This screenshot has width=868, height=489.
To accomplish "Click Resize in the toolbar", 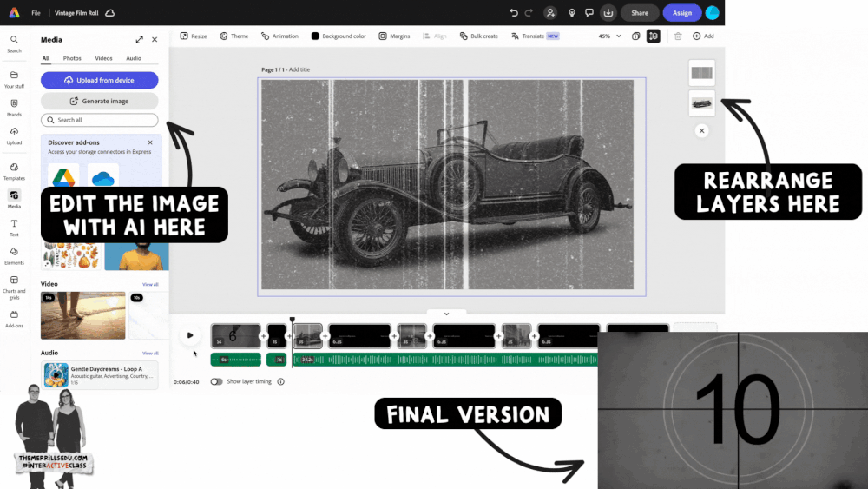I will click(x=194, y=36).
